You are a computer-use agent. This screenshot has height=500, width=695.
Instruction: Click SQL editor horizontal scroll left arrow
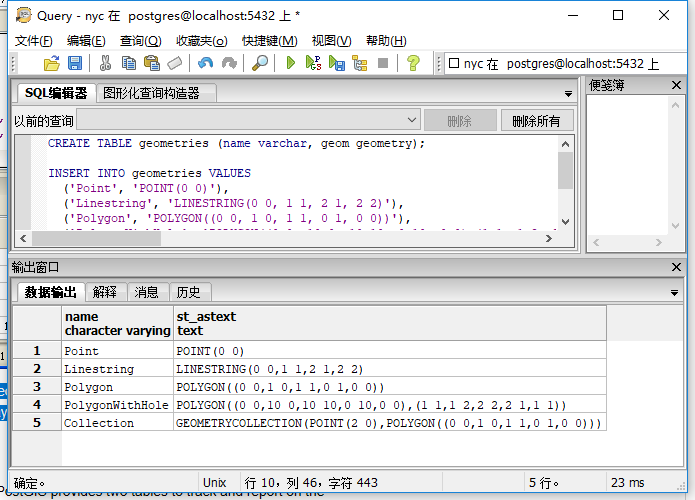[23, 238]
